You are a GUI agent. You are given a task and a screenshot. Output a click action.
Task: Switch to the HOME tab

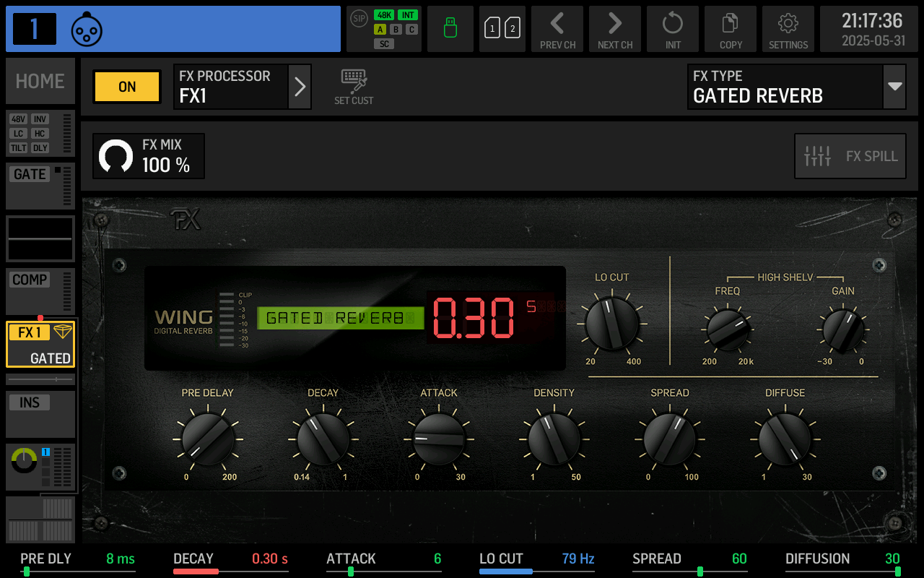[x=40, y=80]
